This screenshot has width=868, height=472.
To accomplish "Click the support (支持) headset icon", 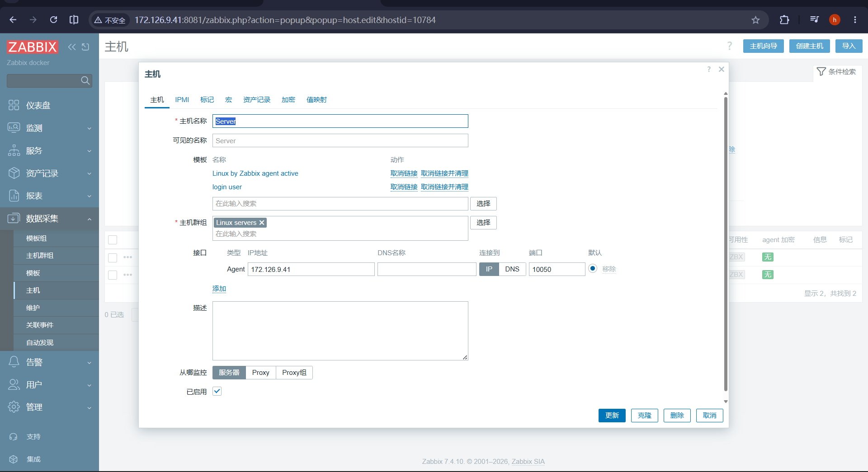I will point(14,437).
